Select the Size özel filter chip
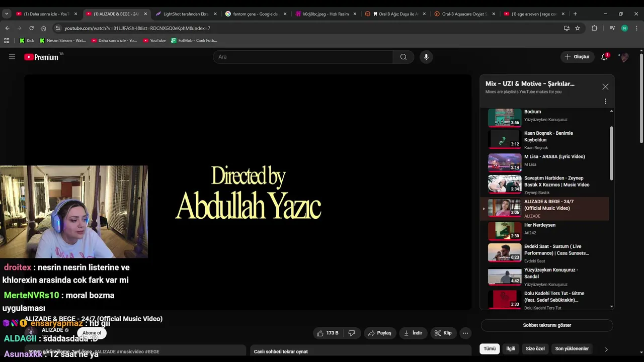The height and width of the screenshot is (362, 644). (535, 348)
